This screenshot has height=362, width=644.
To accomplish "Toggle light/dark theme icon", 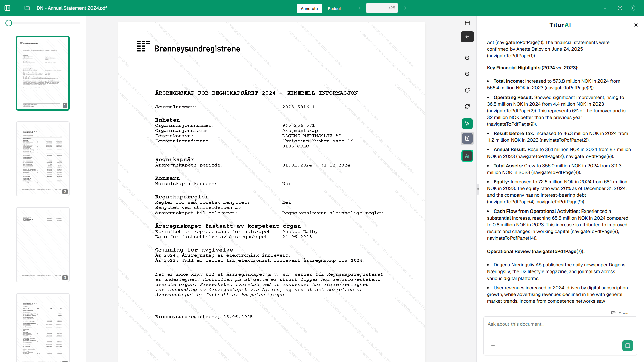I will 633,8.
